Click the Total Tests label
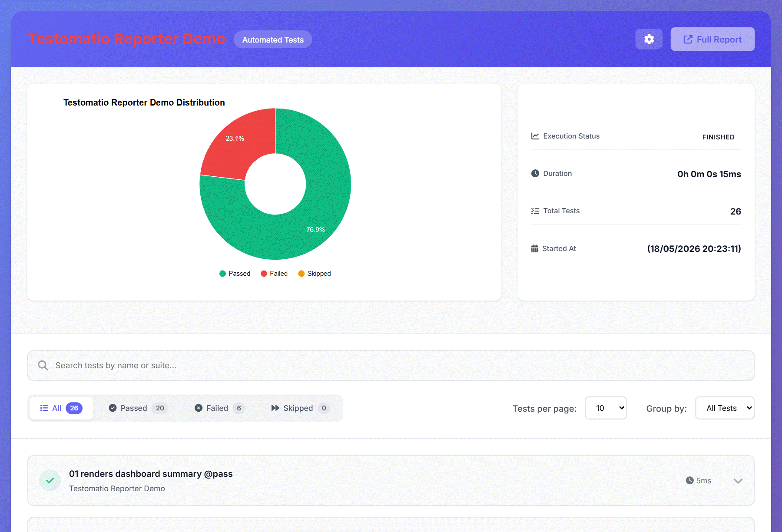Viewport: 782px width, 532px height. coord(561,211)
